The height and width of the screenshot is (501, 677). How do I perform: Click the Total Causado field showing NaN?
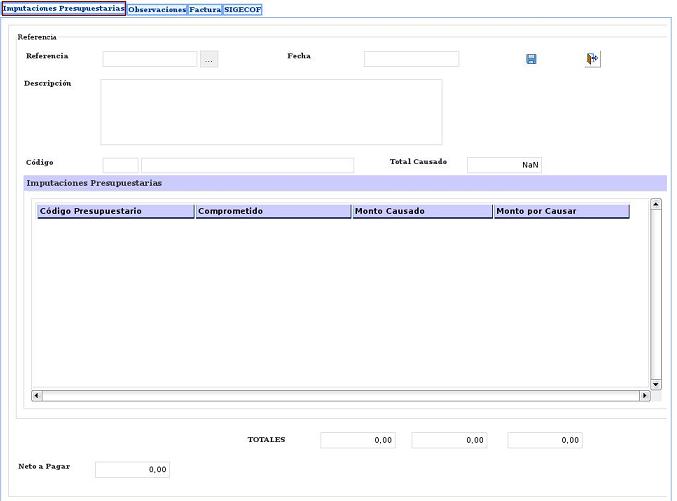(504, 165)
